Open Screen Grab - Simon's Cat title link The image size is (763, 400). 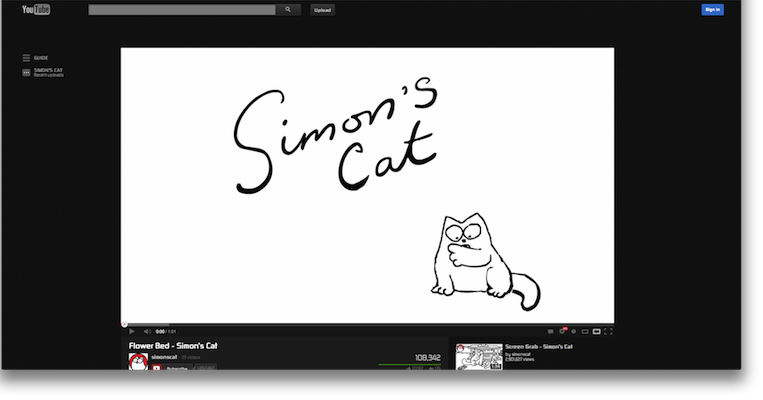pos(539,346)
